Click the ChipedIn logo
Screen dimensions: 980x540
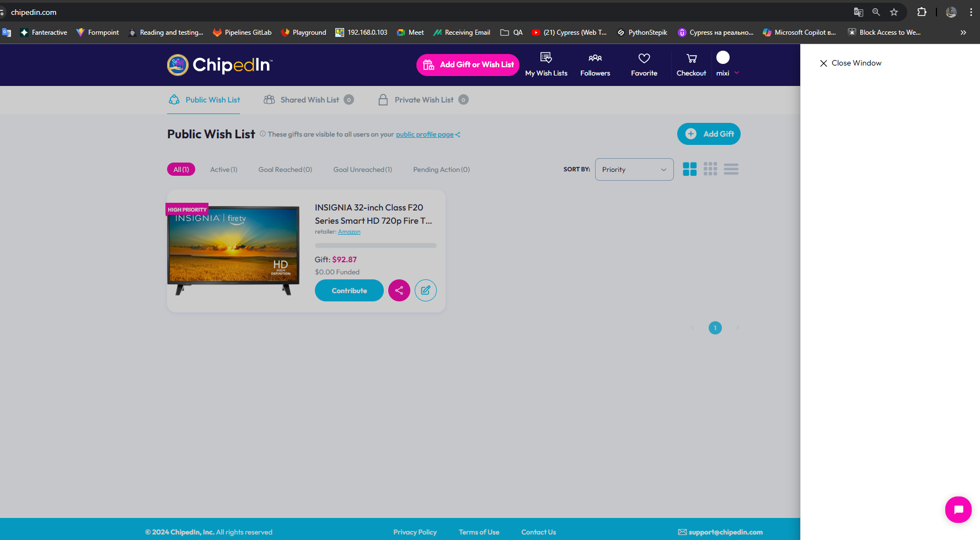click(x=219, y=65)
